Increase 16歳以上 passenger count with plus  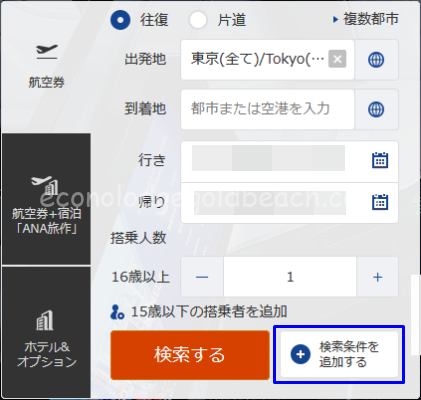pyautogui.click(x=377, y=277)
